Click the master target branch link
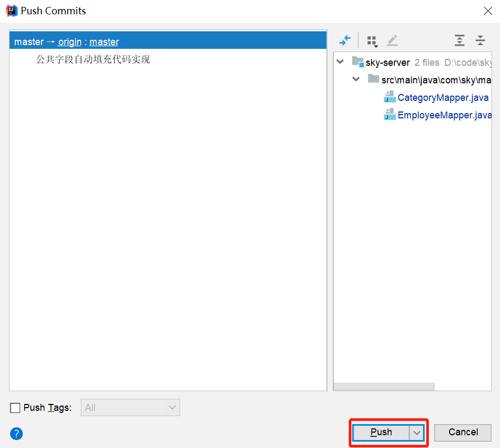500x448 pixels. (104, 42)
